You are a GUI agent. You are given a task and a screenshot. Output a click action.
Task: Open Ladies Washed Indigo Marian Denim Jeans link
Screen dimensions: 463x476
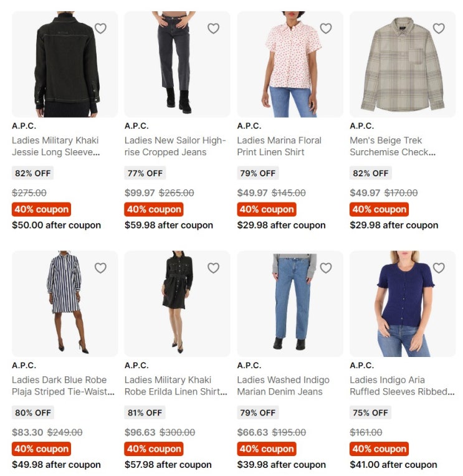coord(284,386)
